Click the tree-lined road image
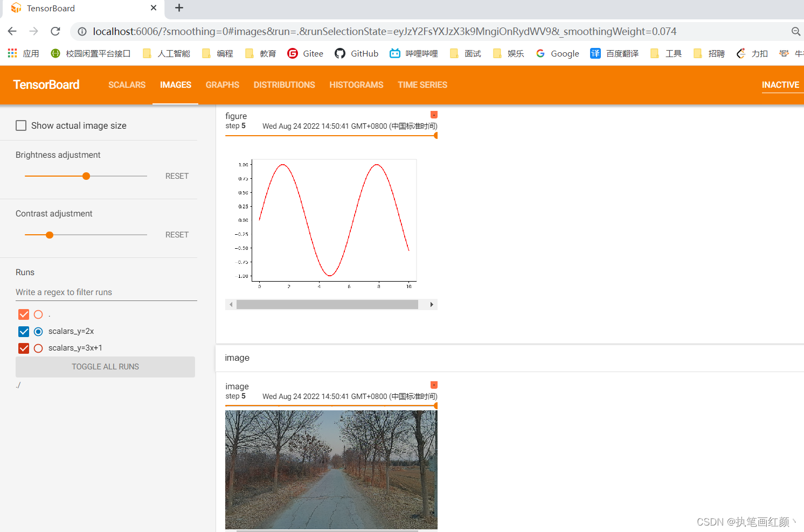The width and height of the screenshot is (804, 532). [331, 470]
